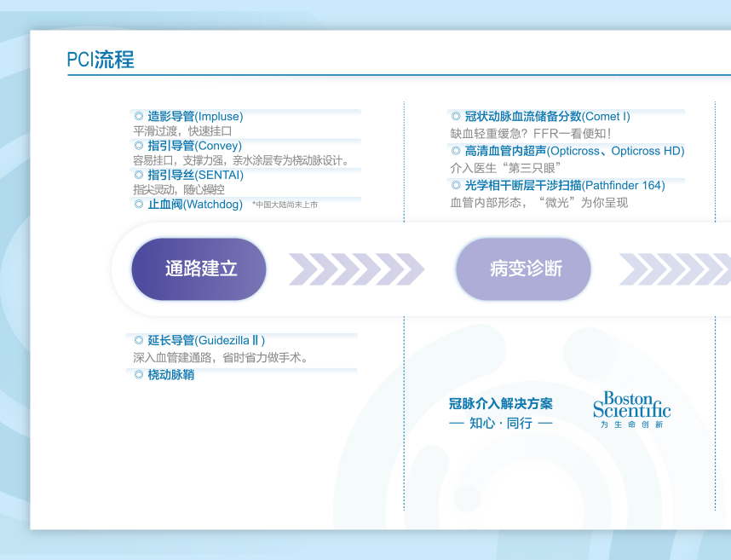Click the 知心·同行 tagline
The width and height of the screenshot is (731, 560).
coord(501,423)
